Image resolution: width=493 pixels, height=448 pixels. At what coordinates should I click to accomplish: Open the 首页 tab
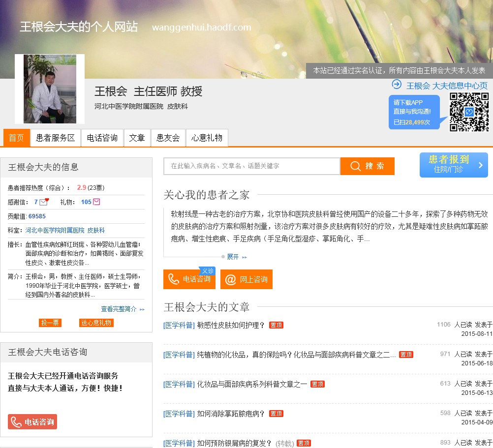tap(16, 138)
